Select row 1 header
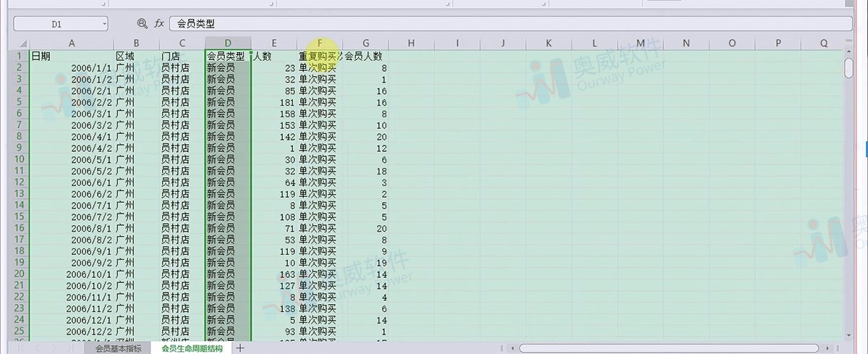 click(20, 56)
